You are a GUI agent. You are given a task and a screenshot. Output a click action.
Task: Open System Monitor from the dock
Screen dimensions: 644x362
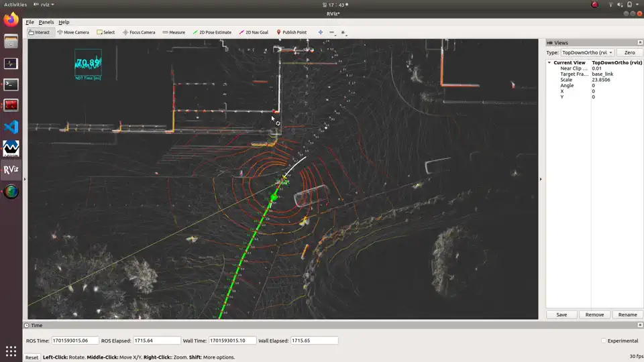(x=11, y=63)
